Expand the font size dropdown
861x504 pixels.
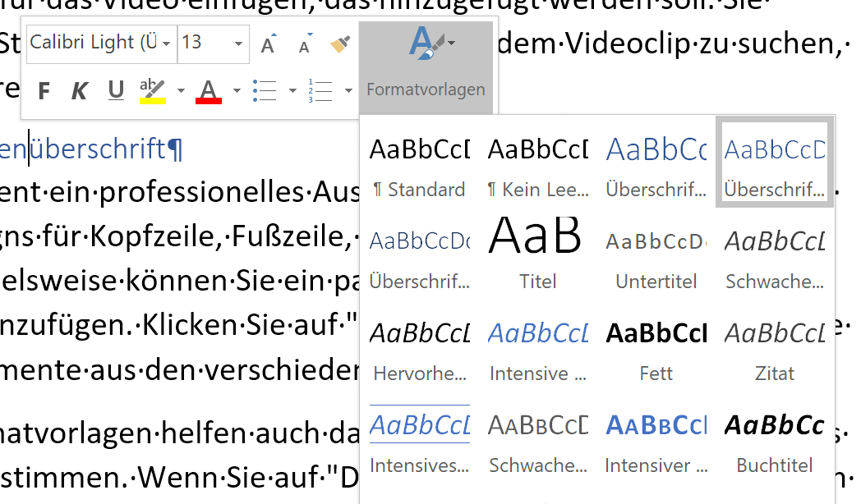pyautogui.click(x=238, y=43)
